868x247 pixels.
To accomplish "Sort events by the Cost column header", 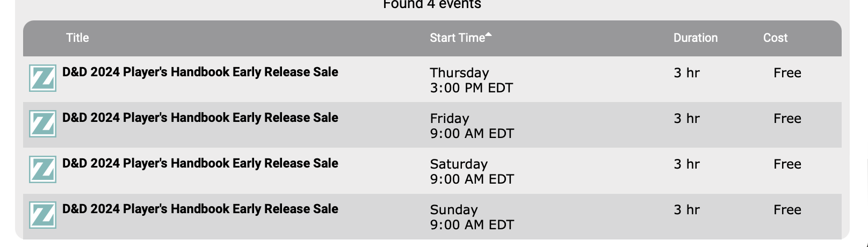I will pos(775,38).
